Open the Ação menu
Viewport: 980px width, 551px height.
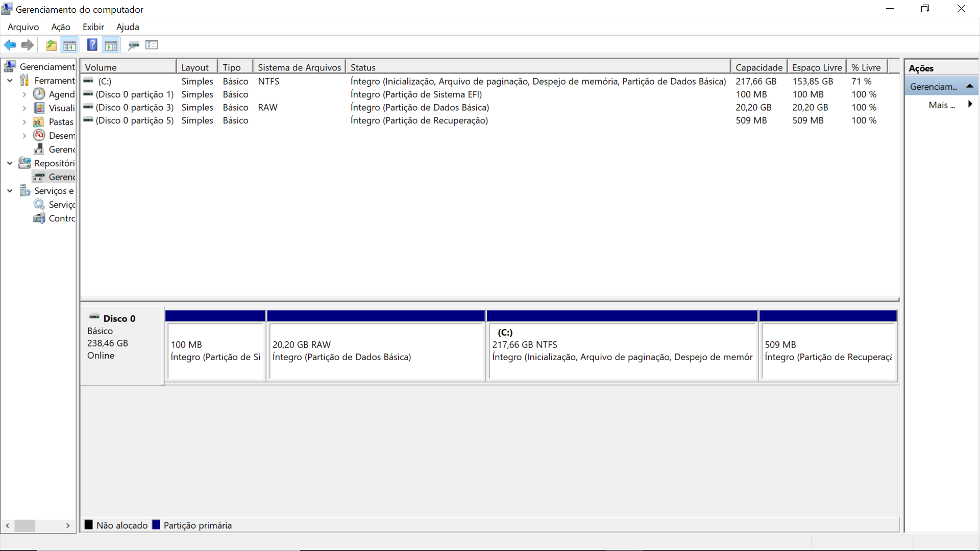(x=61, y=27)
